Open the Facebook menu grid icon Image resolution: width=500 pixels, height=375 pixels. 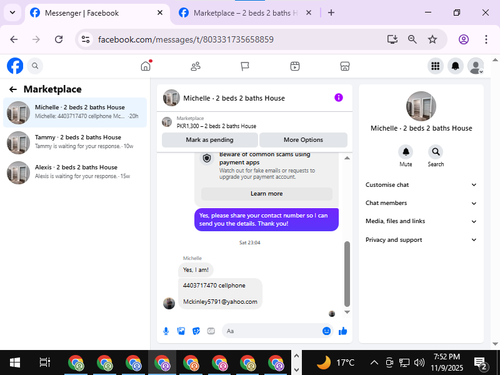[x=435, y=66]
